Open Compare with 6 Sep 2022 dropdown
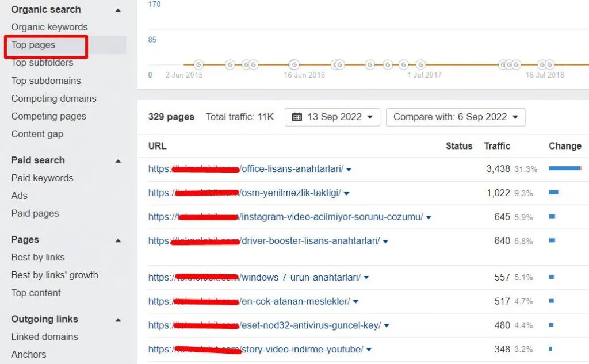 [x=456, y=117]
